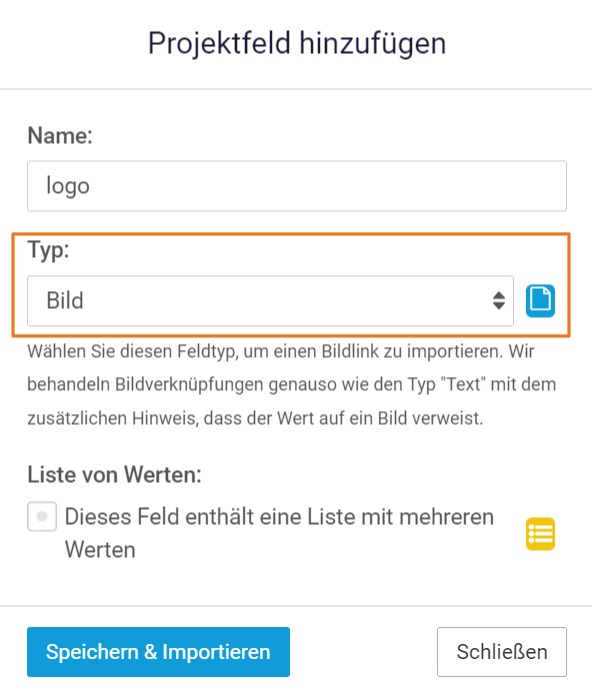592x695 pixels.
Task: Open the Typ dropdown showing Bild
Action: click(270, 301)
